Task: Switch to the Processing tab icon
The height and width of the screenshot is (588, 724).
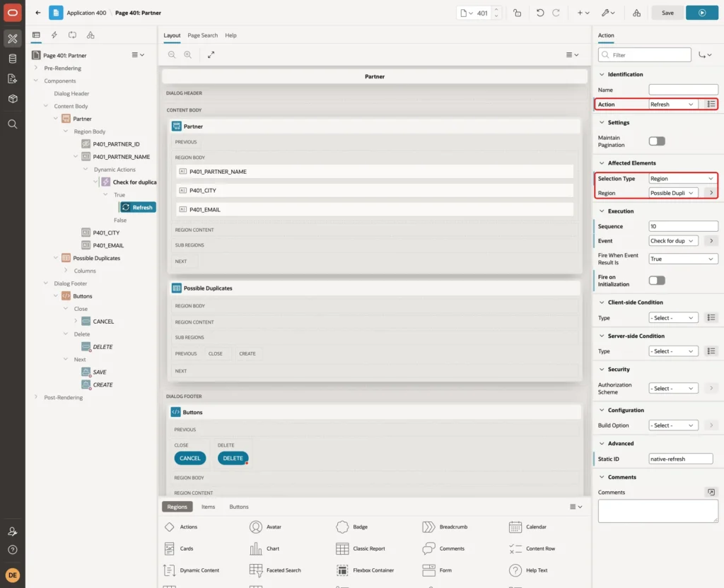Action: 73,35
